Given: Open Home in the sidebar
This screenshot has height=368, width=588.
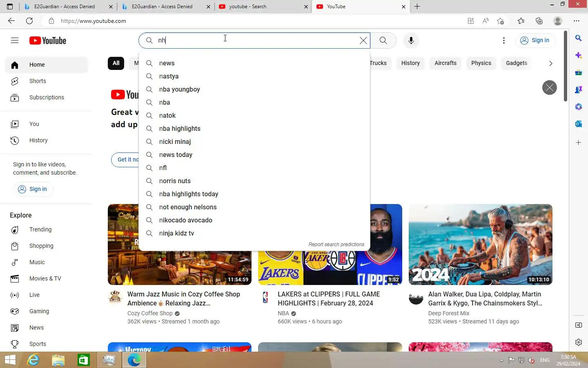Looking at the screenshot, I should pos(47,65).
